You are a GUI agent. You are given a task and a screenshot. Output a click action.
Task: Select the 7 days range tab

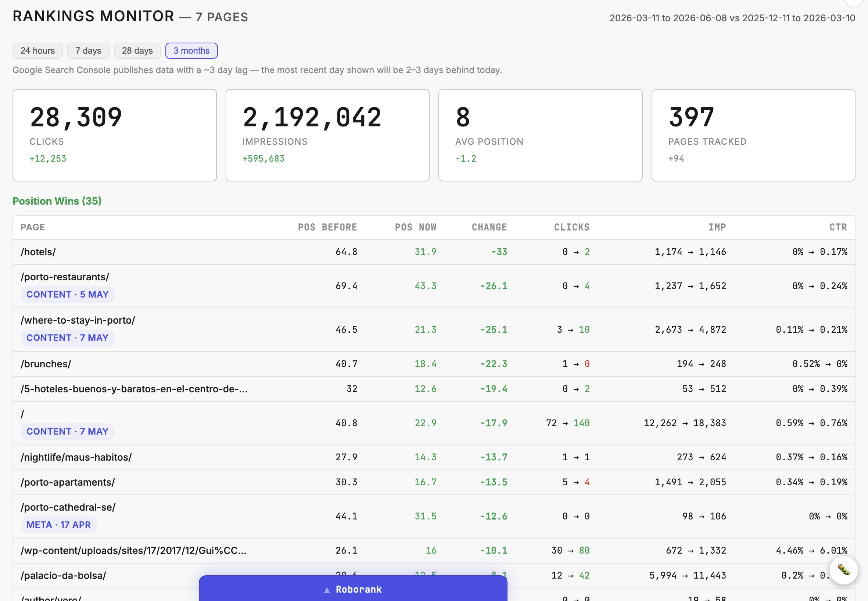[x=88, y=50]
